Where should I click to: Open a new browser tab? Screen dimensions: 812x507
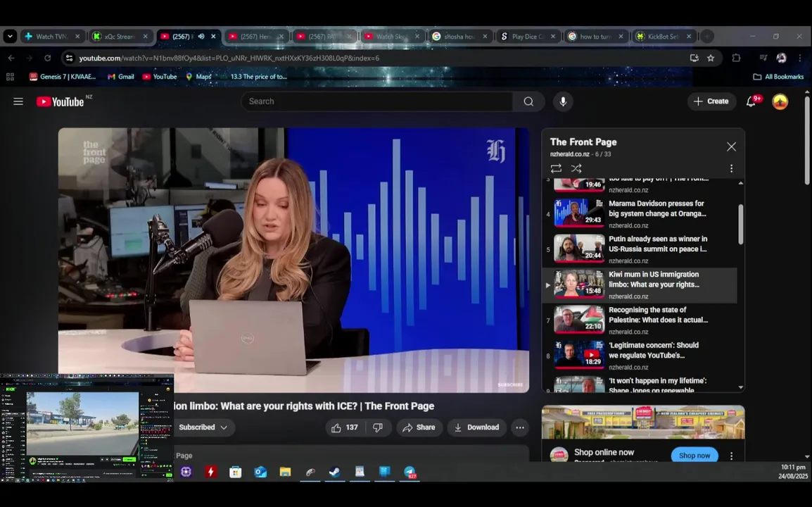click(x=707, y=37)
